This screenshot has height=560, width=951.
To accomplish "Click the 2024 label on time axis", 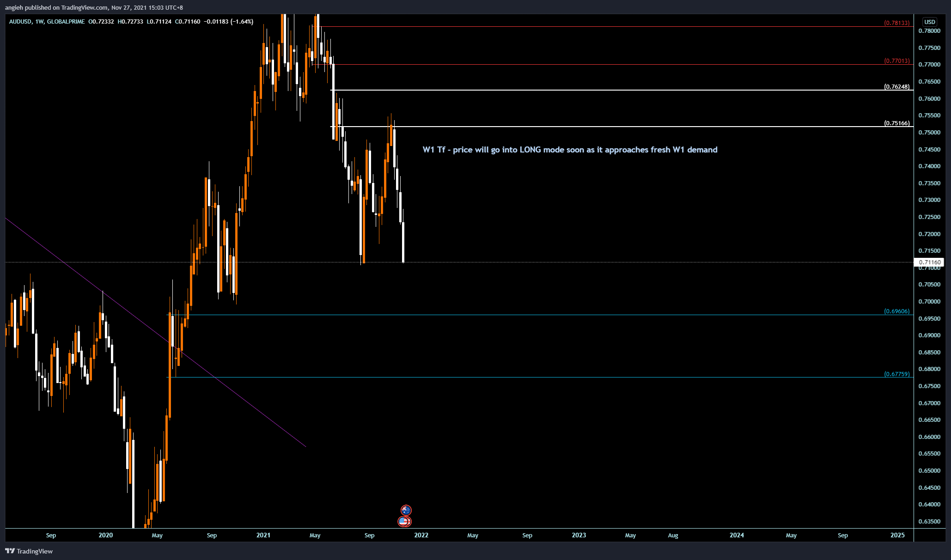I will 737,535.
